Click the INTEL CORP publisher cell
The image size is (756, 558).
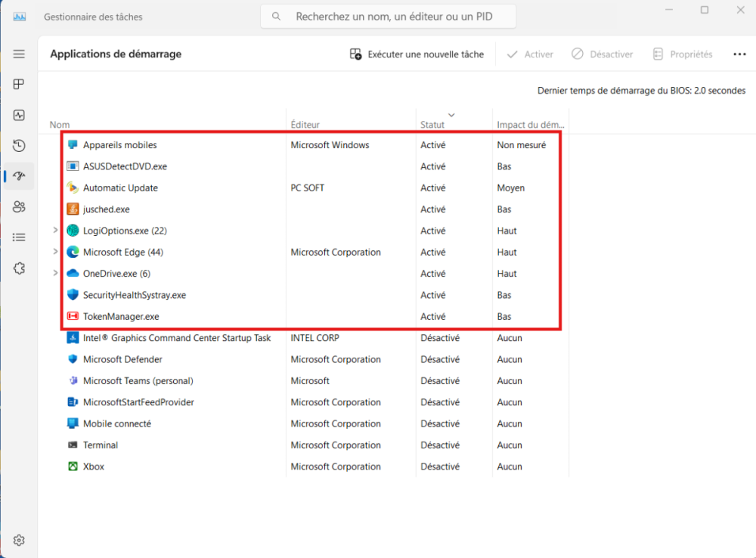coord(314,337)
